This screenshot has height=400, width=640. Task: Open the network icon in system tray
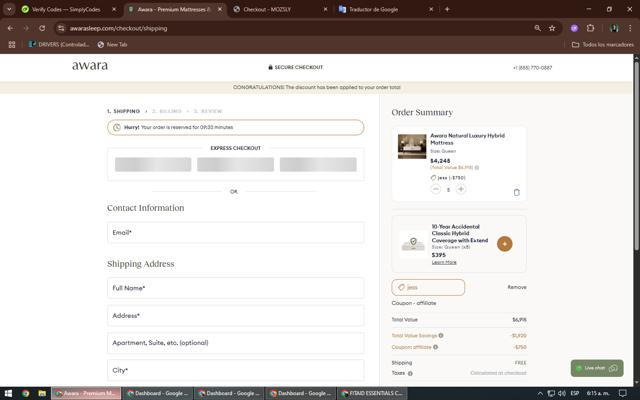pyautogui.click(x=551, y=393)
